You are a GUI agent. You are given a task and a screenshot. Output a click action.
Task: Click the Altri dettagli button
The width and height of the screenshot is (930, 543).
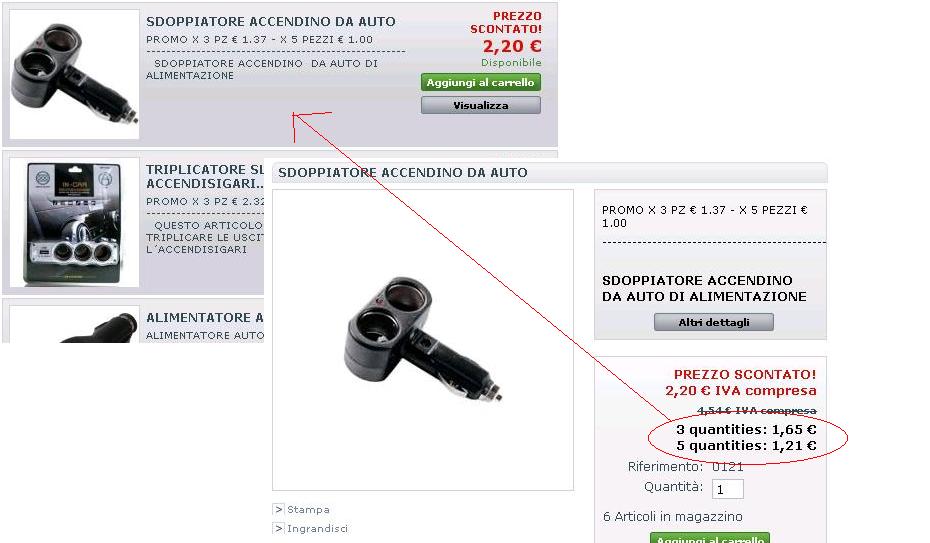tap(714, 322)
